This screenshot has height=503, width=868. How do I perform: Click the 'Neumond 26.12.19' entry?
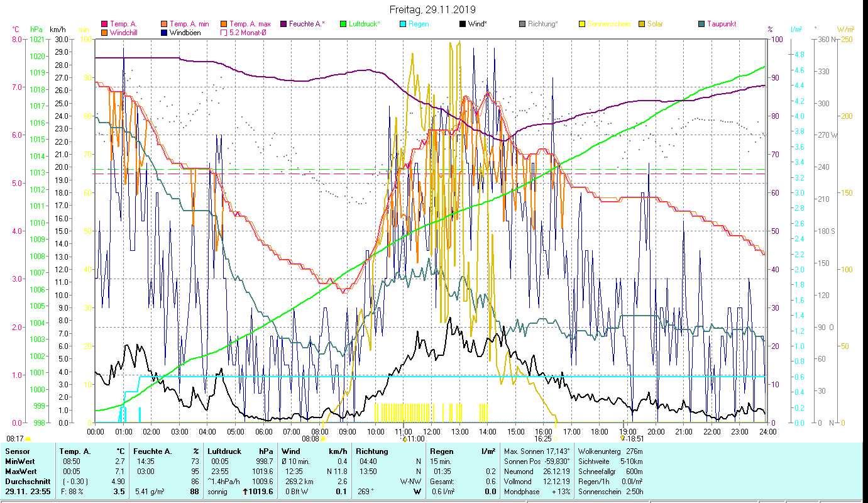[537, 472]
